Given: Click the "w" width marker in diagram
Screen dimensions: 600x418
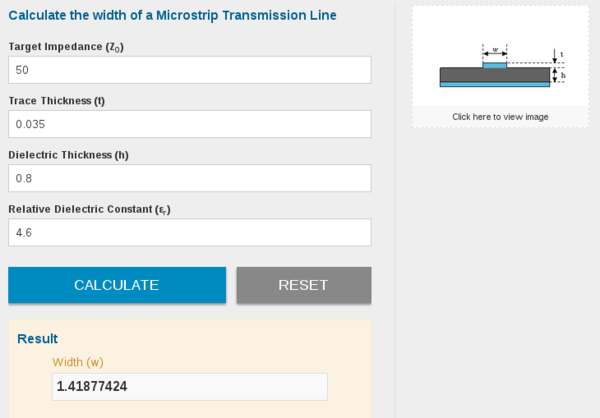Looking at the screenshot, I should 495,49.
